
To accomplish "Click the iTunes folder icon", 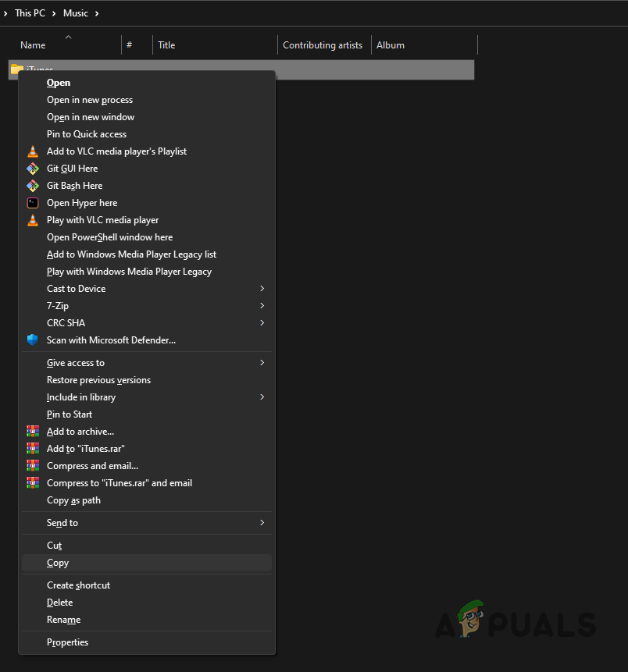I will pos(16,69).
